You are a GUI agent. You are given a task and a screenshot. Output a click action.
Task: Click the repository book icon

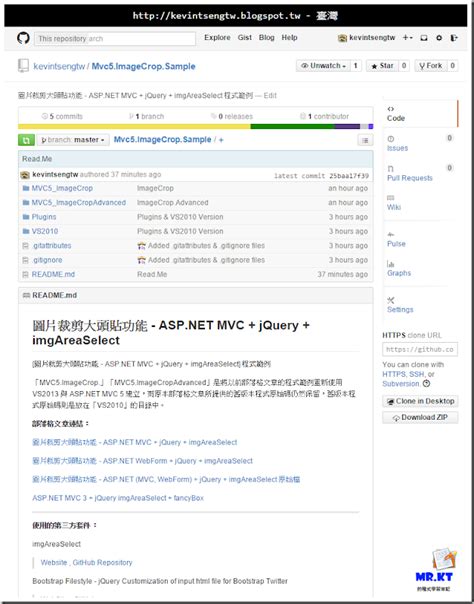[23, 66]
